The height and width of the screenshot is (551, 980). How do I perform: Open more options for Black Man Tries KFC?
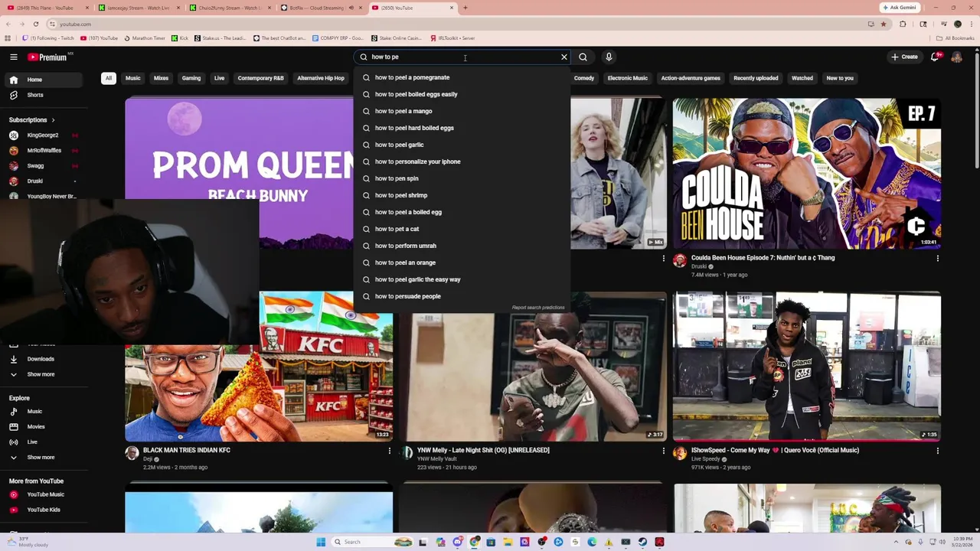coord(389,451)
